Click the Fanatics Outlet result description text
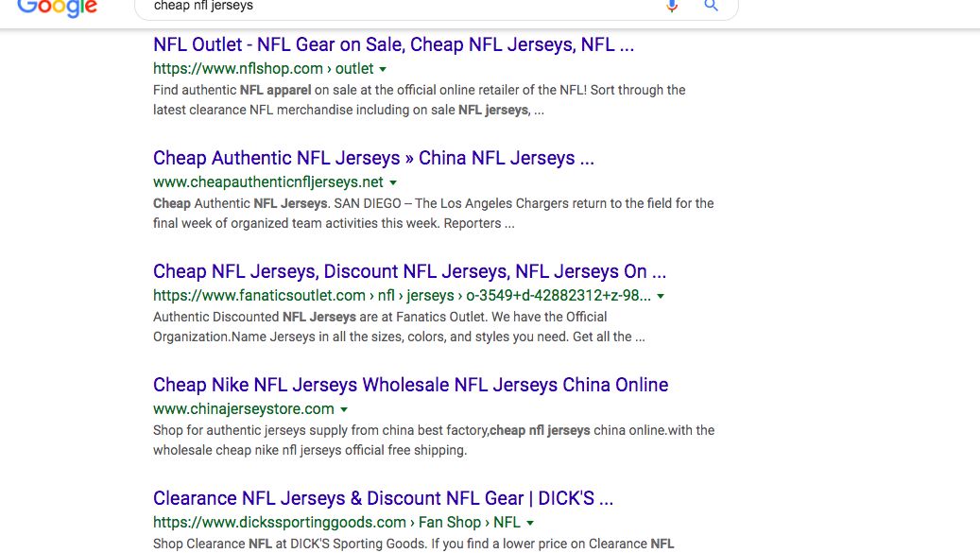 click(x=399, y=327)
